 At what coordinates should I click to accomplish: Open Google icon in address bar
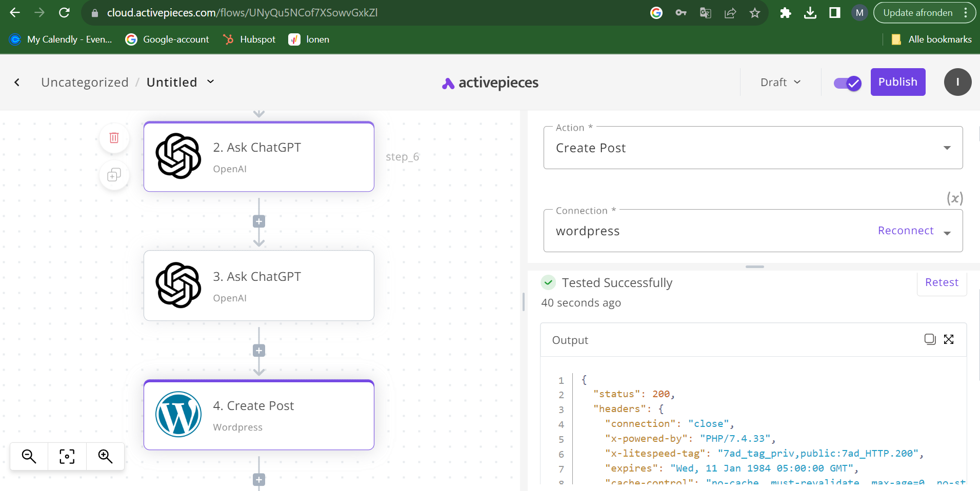656,13
